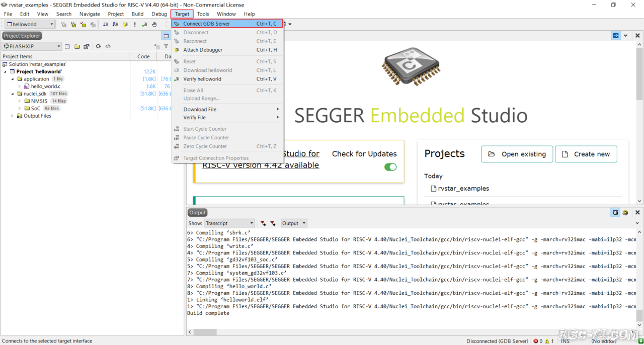Click the Output horizontal scrollbar thumb

coord(205,332)
